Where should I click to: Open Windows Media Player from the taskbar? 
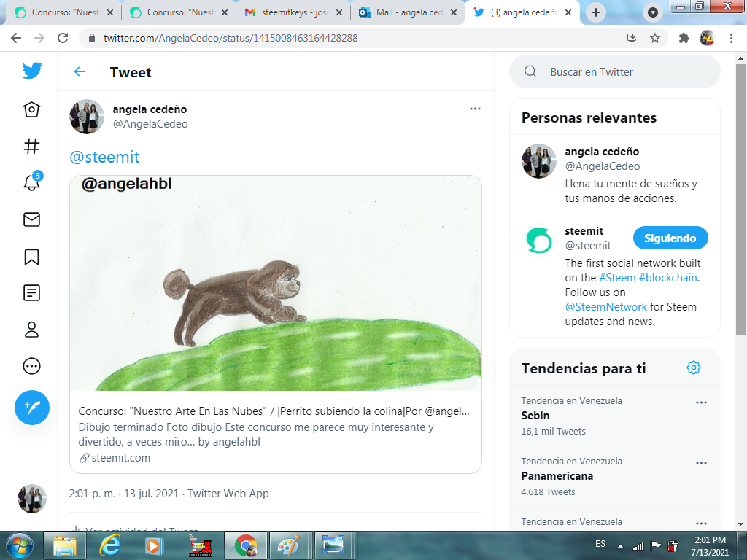tap(155, 545)
